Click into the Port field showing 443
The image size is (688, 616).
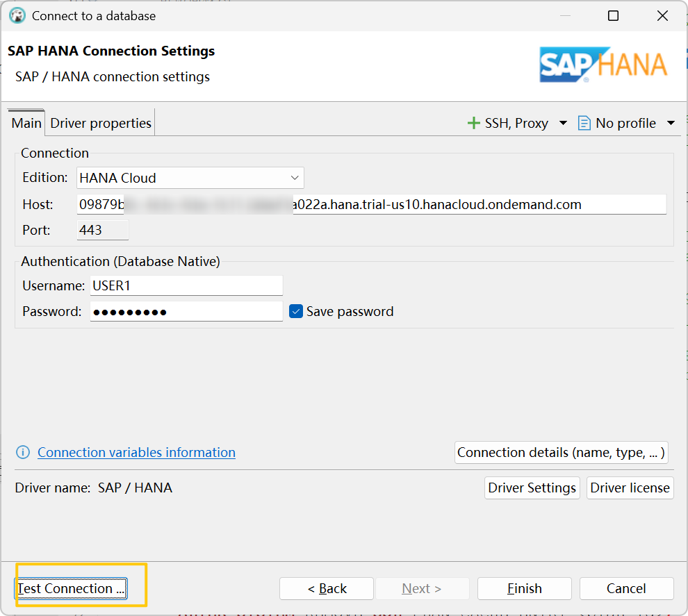click(103, 230)
